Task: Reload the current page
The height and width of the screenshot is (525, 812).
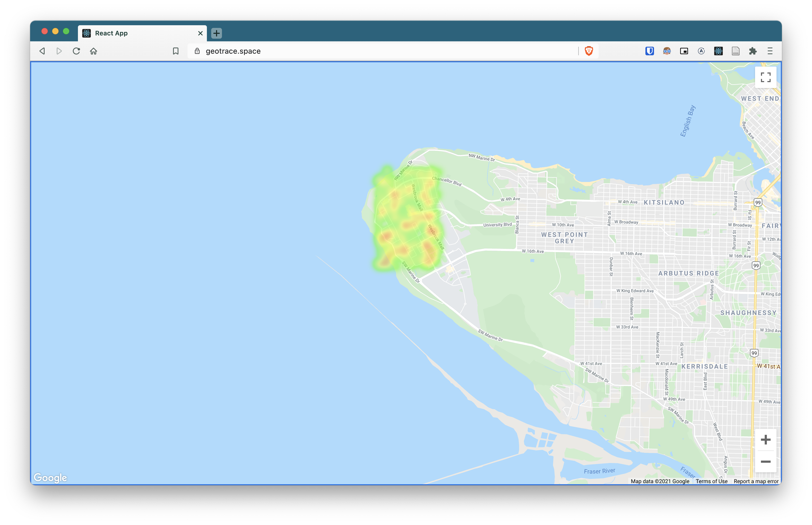Action: click(76, 51)
